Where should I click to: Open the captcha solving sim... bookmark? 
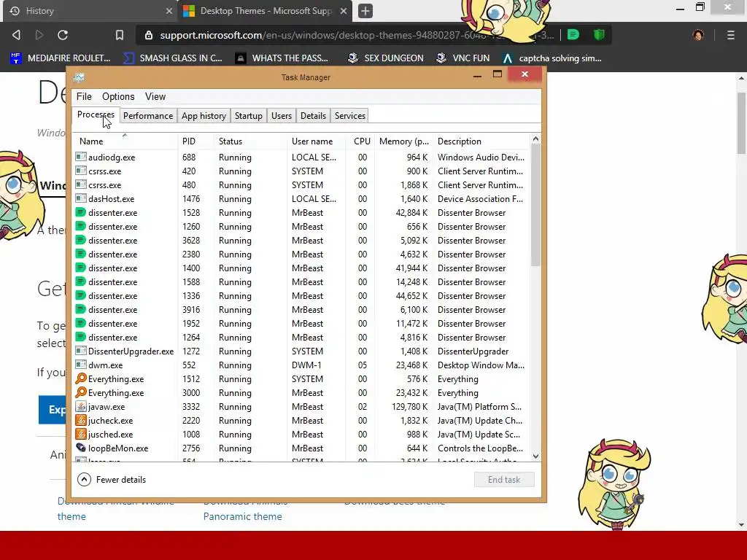[x=552, y=58]
